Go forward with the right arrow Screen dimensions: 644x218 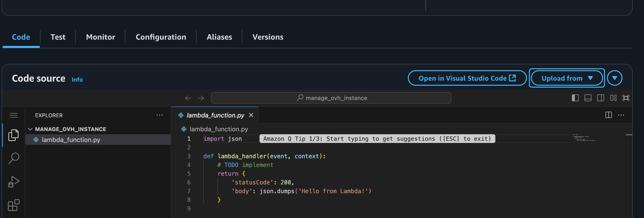pos(201,98)
